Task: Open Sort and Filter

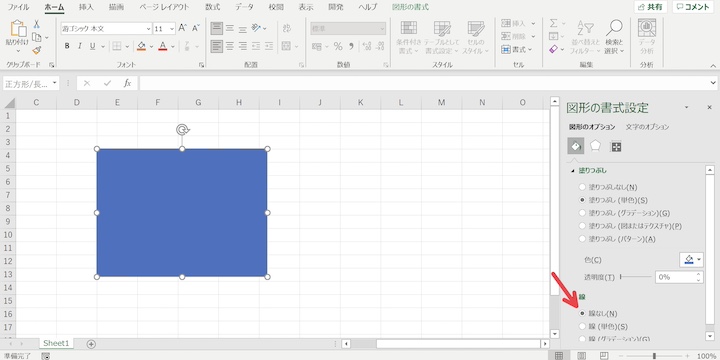Action: click(x=585, y=38)
